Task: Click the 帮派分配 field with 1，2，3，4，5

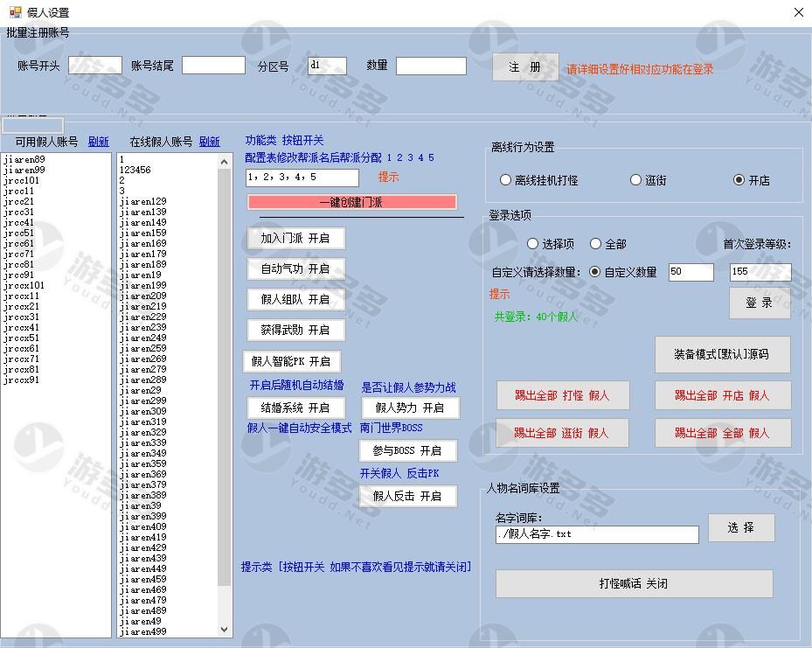Action: coord(302,178)
